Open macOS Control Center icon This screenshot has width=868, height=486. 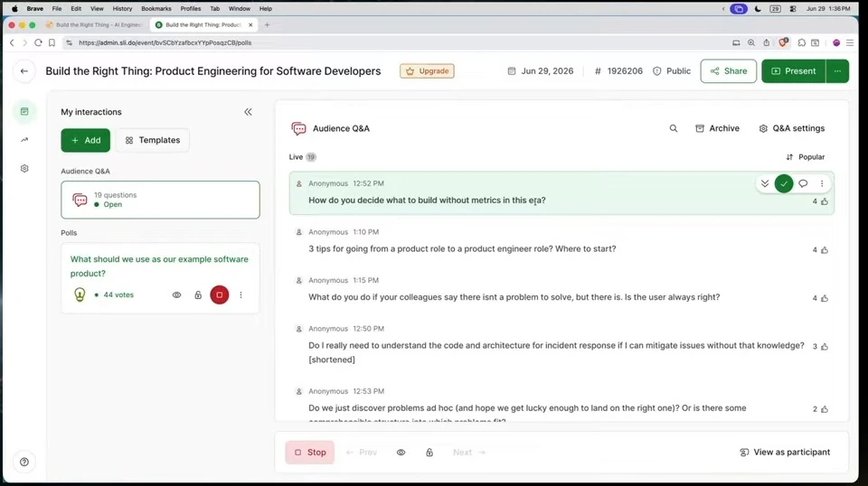click(793, 9)
